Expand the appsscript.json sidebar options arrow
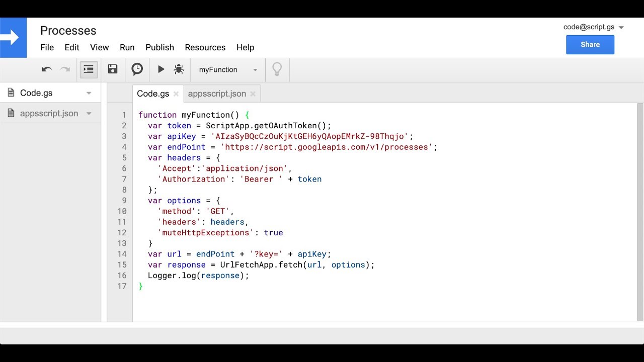This screenshot has height=362, width=644. [x=89, y=114]
